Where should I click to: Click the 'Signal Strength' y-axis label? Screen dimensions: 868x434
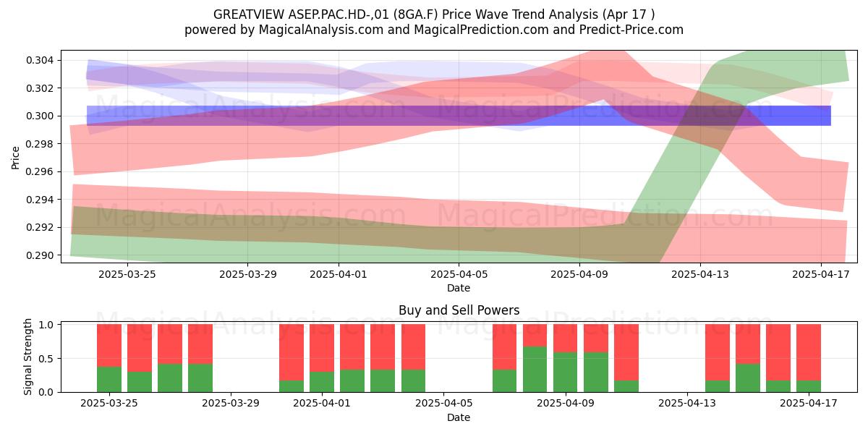[27, 357]
